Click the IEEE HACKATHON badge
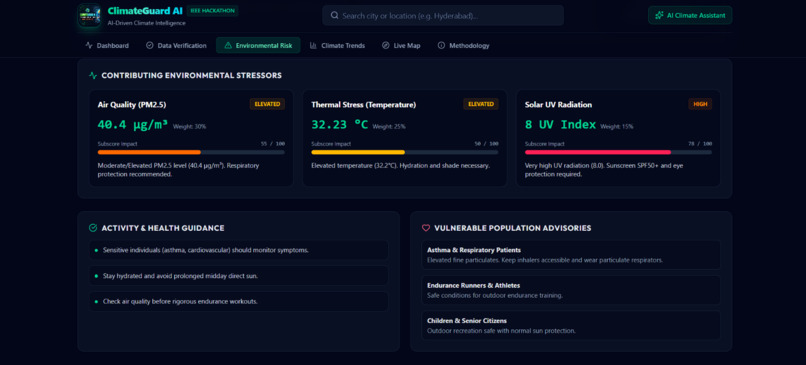The height and width of the screenshot is (365, 806). (x=212, y=11)
